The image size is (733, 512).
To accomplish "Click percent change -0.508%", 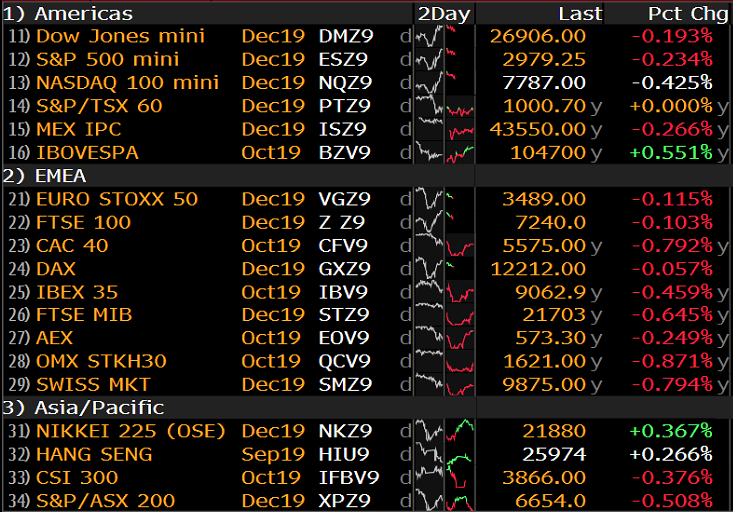I will click(672, 501).
